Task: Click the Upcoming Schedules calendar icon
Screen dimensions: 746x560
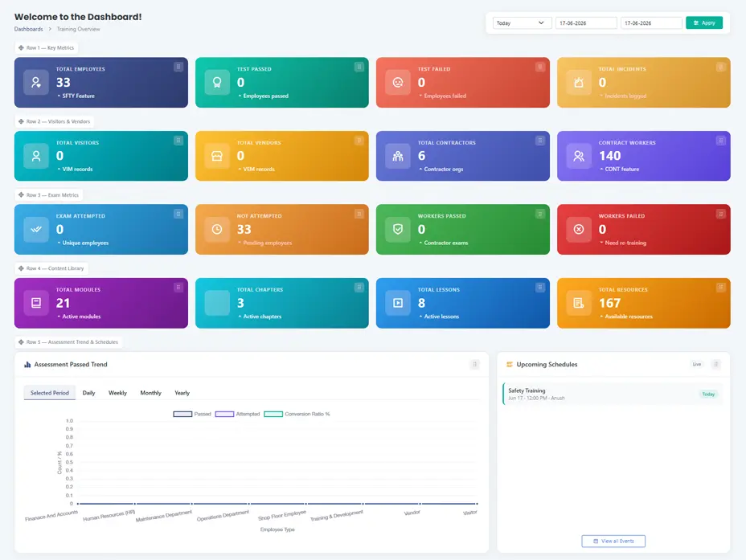Action: (x=510, y=365)
